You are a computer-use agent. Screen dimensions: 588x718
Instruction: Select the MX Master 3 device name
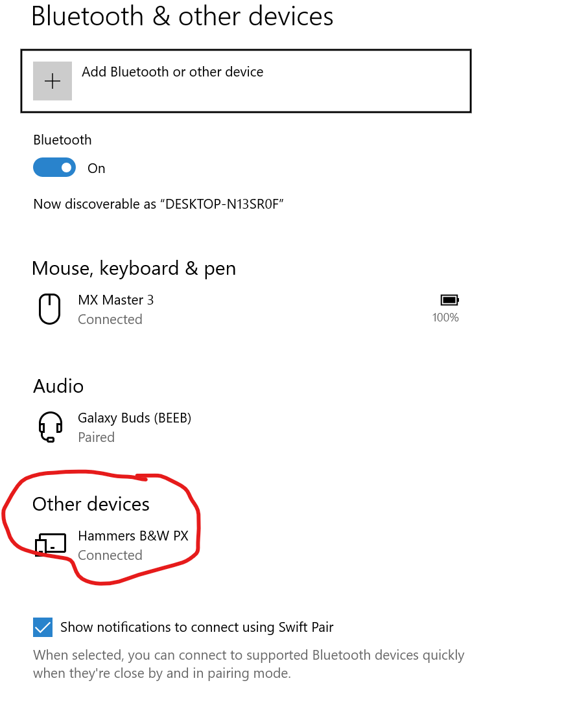pos(116,300)
